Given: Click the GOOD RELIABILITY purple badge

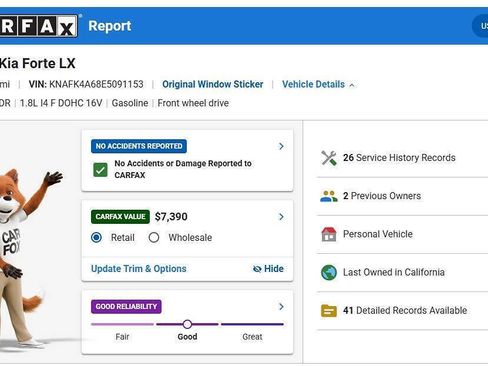Looking at the screenshot, I should coord(126,307).
